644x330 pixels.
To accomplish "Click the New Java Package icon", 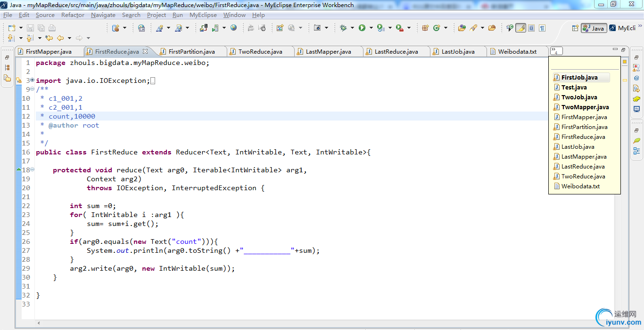I will tap(425, 28).
